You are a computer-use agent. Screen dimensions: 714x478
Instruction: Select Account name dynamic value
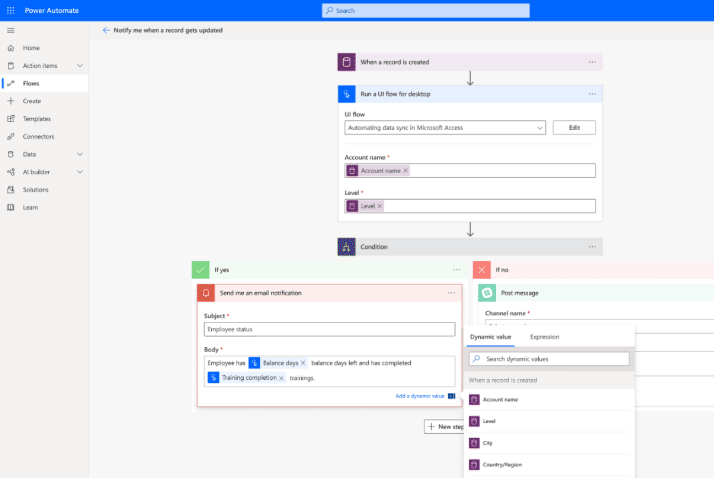[549, 400]
